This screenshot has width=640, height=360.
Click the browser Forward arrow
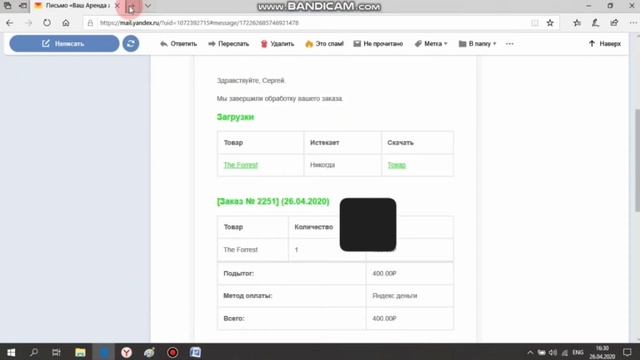point(29,23)
